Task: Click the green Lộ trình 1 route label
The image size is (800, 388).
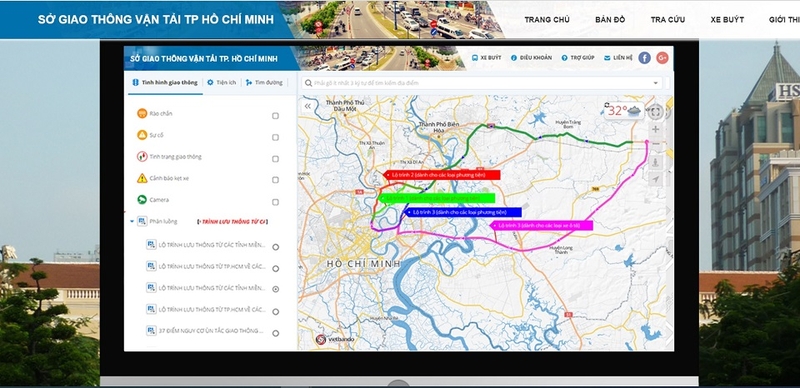Action: [437, 198]
